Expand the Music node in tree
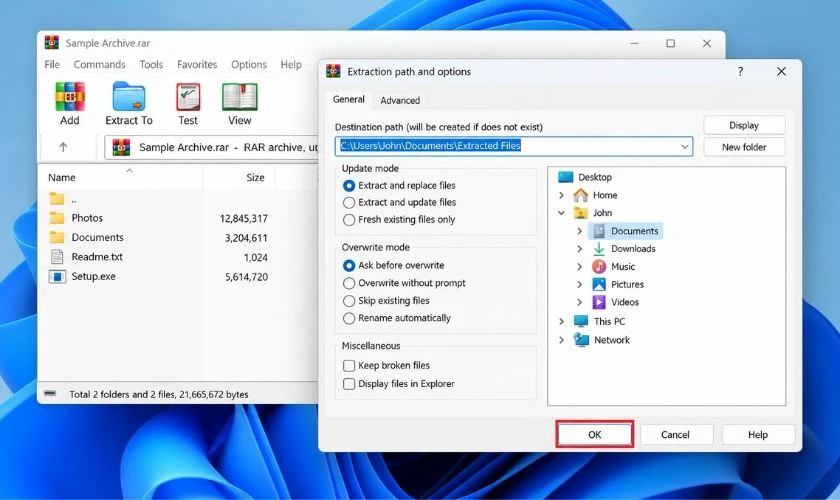 [x=579, y=266]
